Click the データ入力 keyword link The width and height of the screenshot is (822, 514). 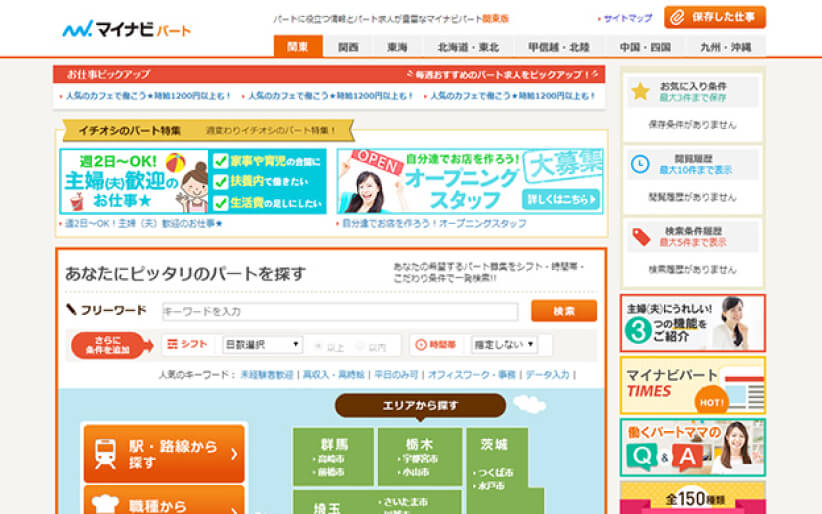click(547, 374)
